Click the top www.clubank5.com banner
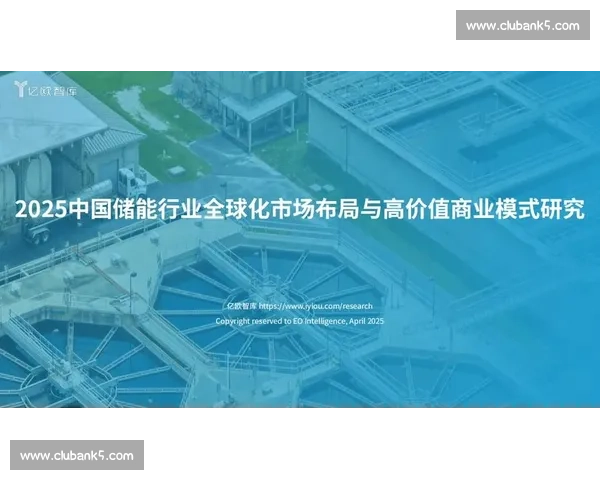The image size is (600, 480). (x=523, y=25)
